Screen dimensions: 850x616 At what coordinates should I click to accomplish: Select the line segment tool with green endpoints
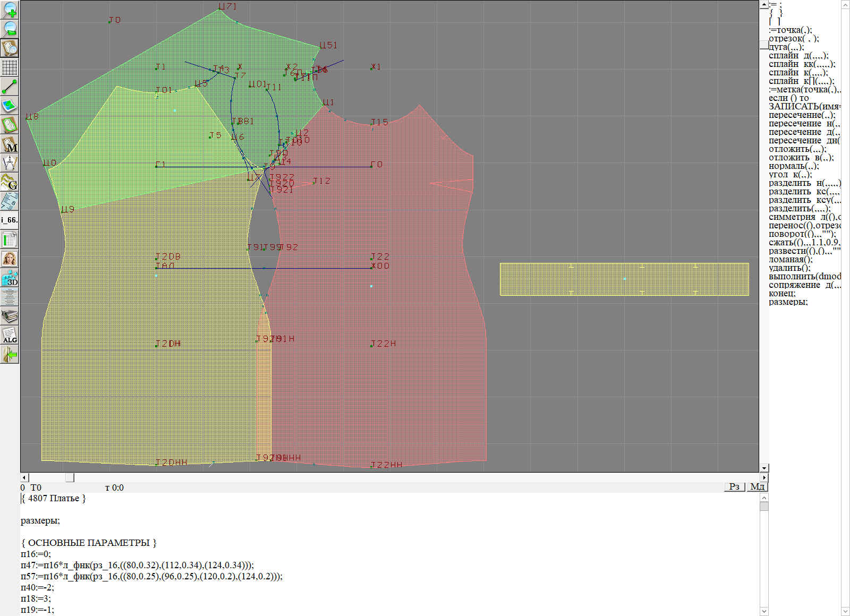(x=10, y=87)
